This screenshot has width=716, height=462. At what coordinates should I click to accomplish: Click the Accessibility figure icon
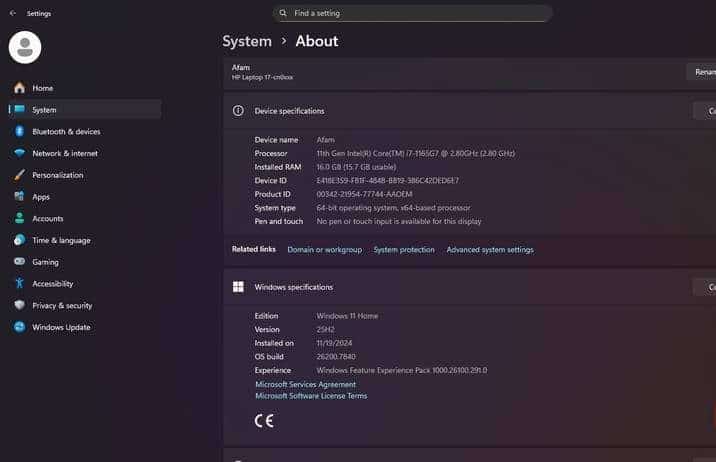point(19,284)
